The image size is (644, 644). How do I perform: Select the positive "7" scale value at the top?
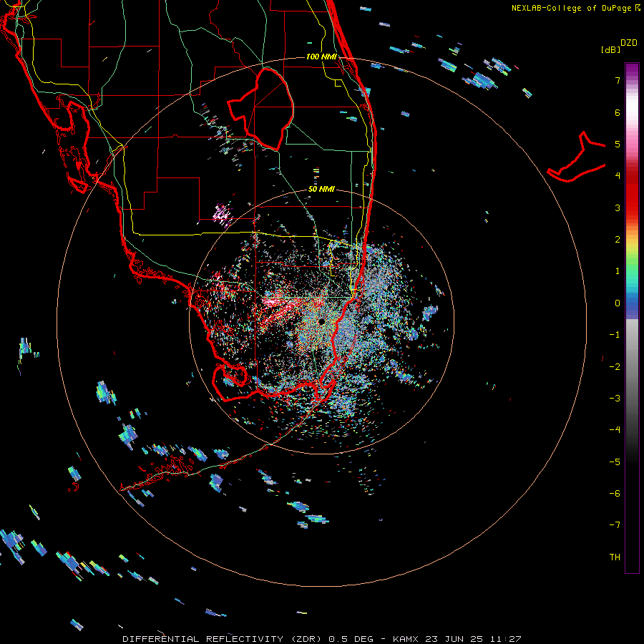tap(618, 80)
